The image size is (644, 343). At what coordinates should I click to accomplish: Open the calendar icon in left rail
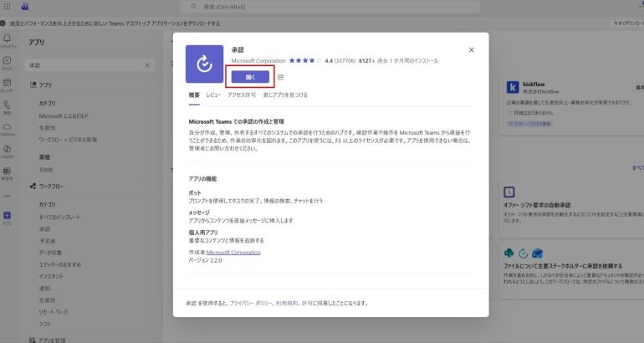[x=8, y=84]
